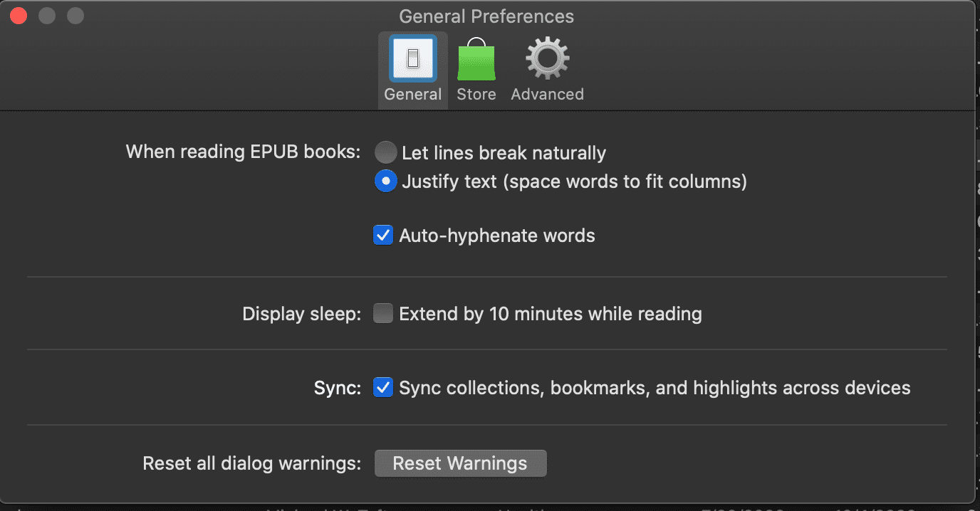Screen dimensions: 980x511
Task: Click the "General" tab label text
Action: coord(412,94)
